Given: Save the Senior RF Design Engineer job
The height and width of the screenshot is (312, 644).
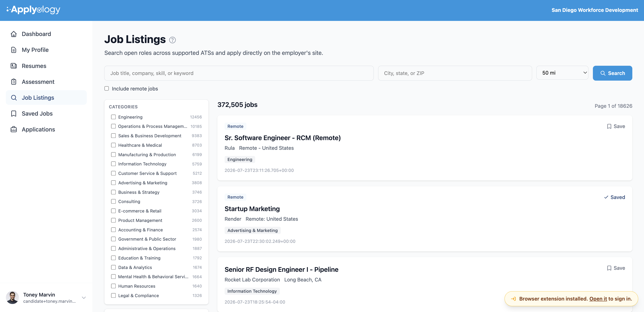Looking at the screenshot, I should click(x=616, y=268).
